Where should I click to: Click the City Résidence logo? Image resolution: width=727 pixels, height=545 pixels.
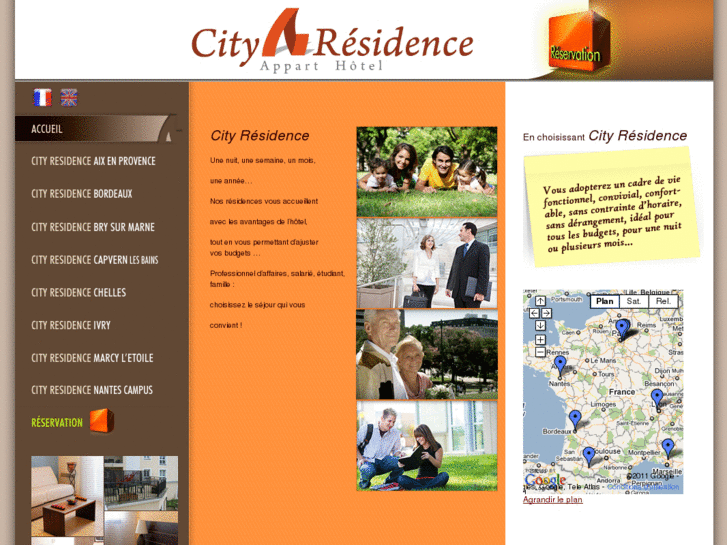(332, 41)
